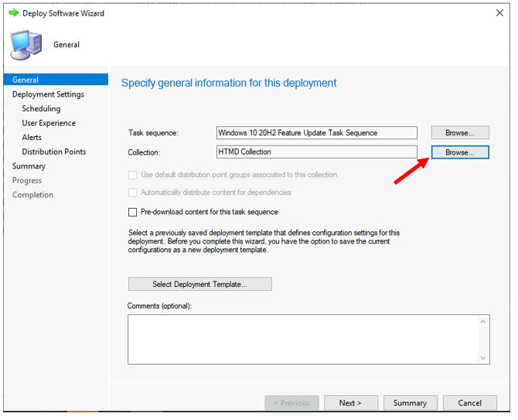Go to the Scheduling step
Screen dimensions: 518x420
tap(41, 109)
